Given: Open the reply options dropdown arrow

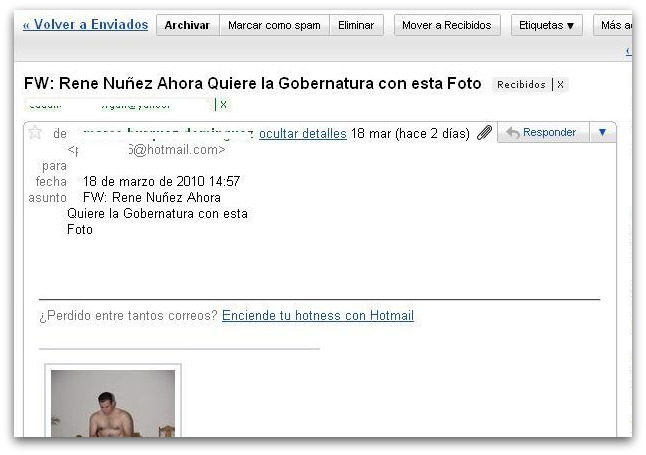Looking at the screenshot, I should pos(603,132).
